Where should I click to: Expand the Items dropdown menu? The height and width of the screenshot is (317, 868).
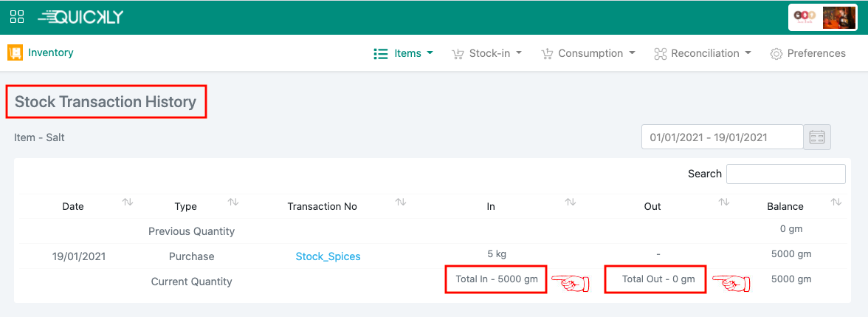point(404,53)
